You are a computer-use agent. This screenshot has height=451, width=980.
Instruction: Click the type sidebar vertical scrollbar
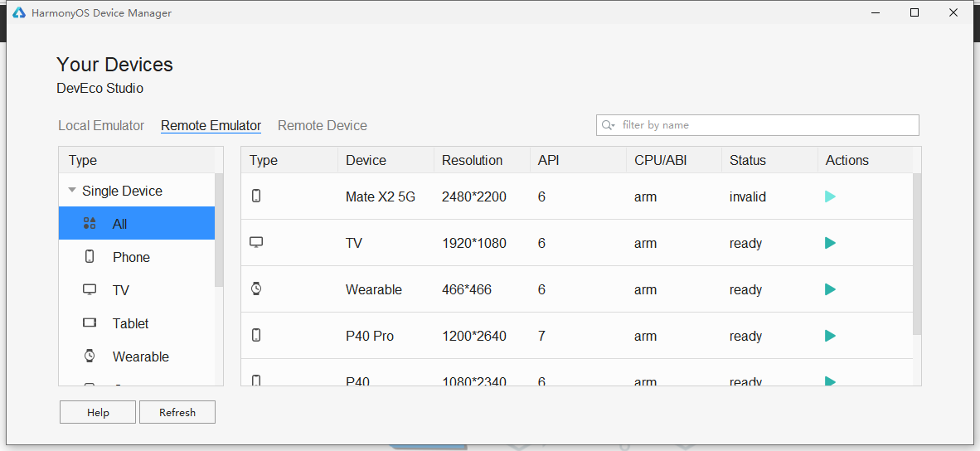point(219,230)
